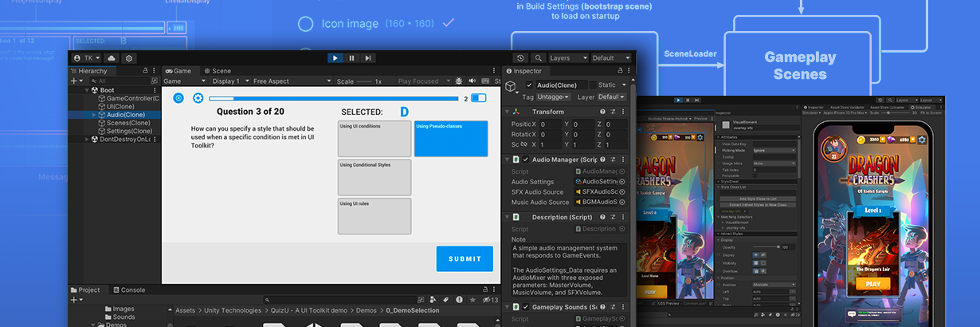Open the Layers dropdown
Viewport: 980px width, 327px height.
point(568,58)
